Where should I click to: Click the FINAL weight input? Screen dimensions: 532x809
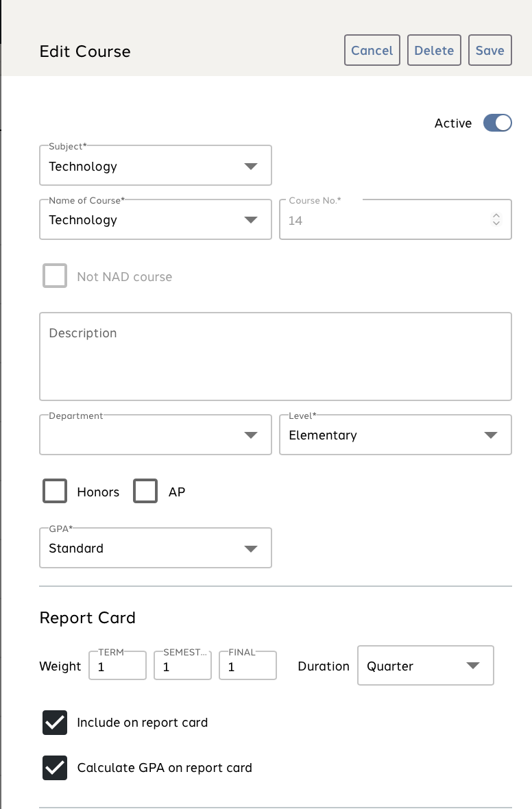tap(247, 666)
